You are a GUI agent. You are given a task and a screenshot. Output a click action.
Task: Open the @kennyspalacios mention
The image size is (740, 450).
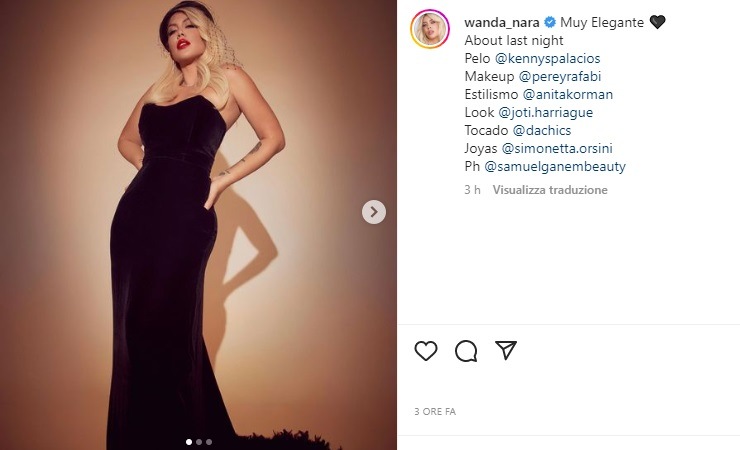547,59
